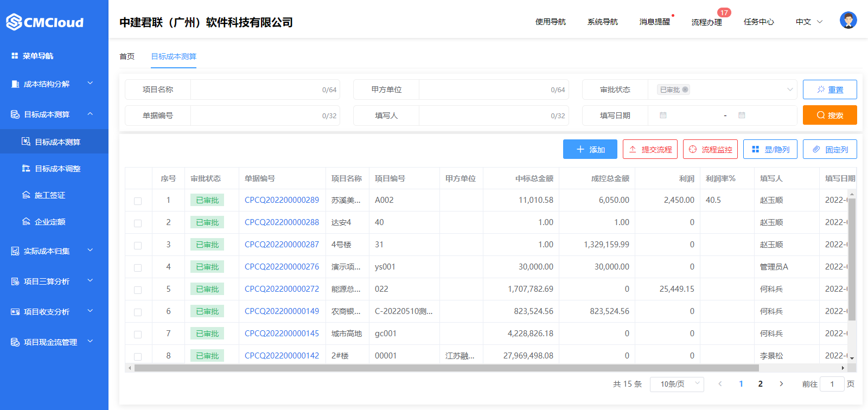Open document CPCQ202200000276 link
The height and width of the screenshot is (410, 868).
[282, 267]
